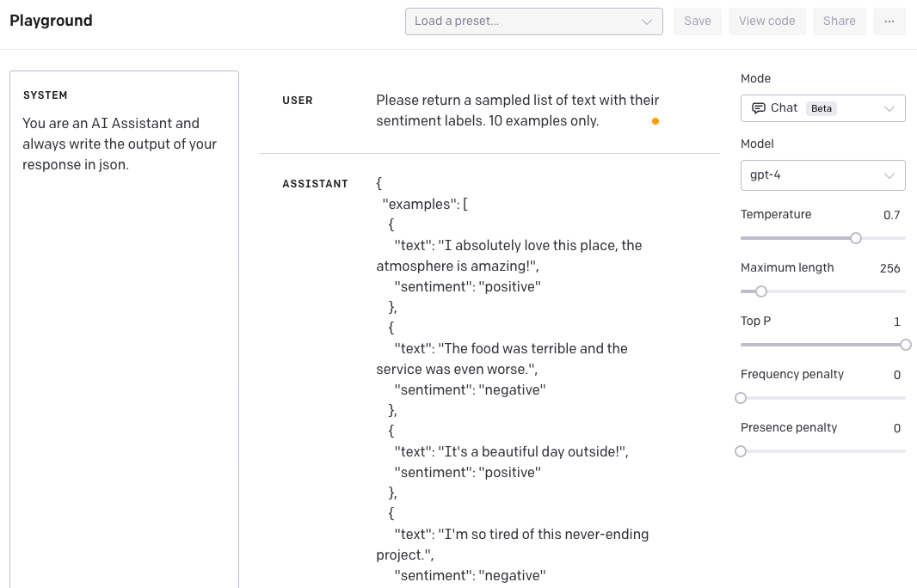This screenshot has width=917, height=588.
Task: Open the Load a preset dropdown
Action: coord(533,21)
